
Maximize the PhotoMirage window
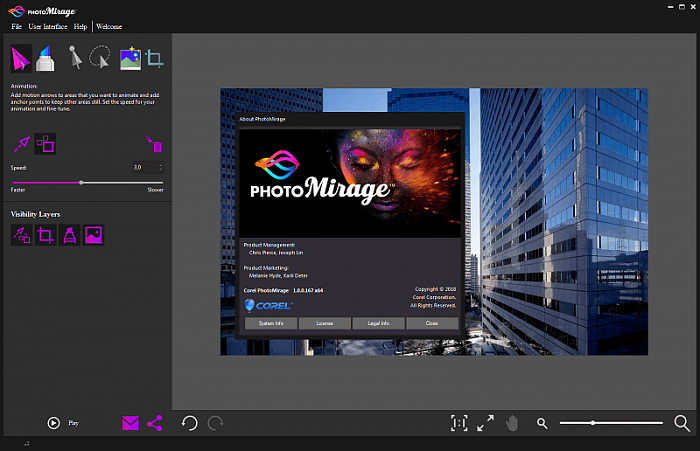tap(682, 7)
